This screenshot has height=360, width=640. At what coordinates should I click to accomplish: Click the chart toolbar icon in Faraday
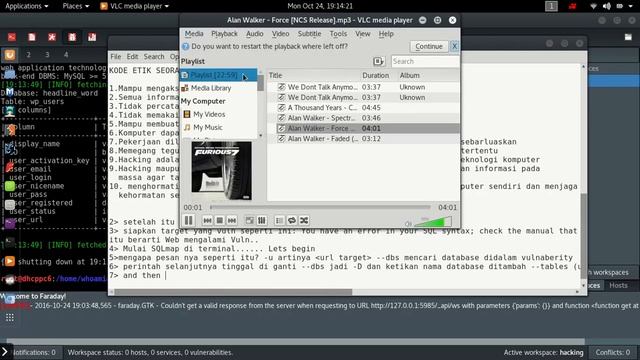pos(92,37)
